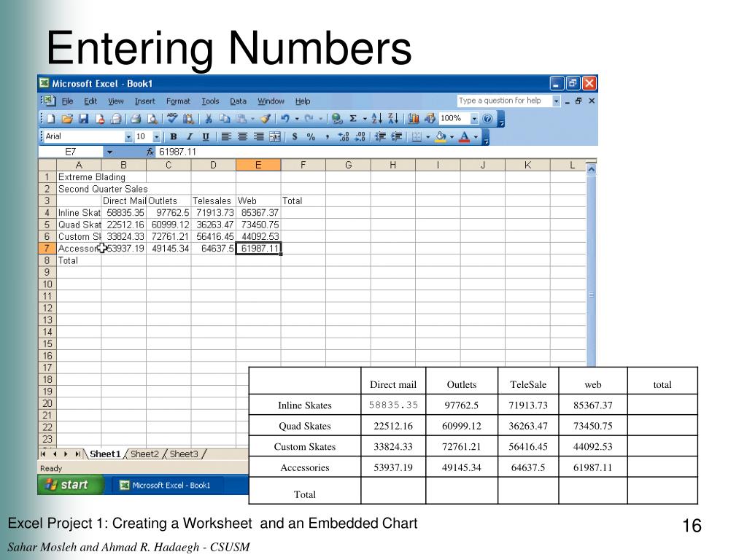The image size is (747, 560).
Task: Click the Paste clipboard icon
Action: pyautogui.click(x=241, y=119)
